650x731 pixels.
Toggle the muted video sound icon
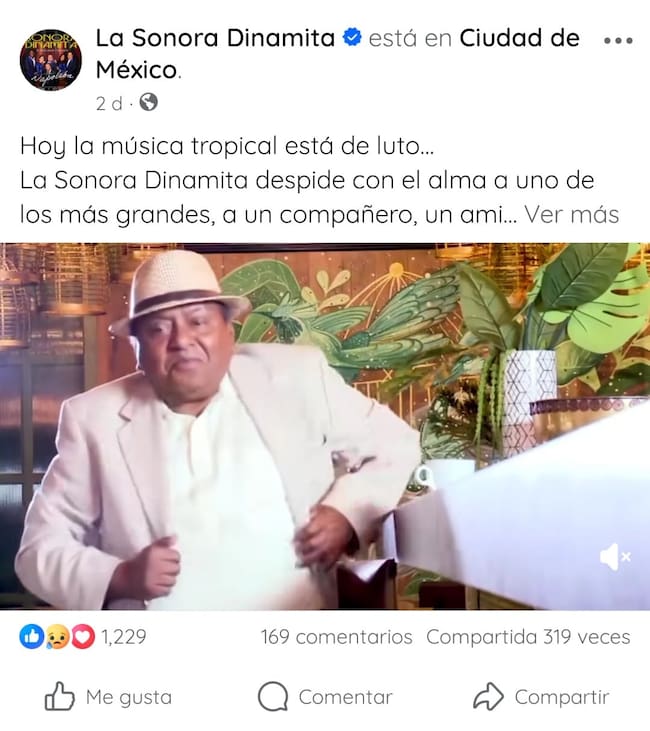coord(615,556)
